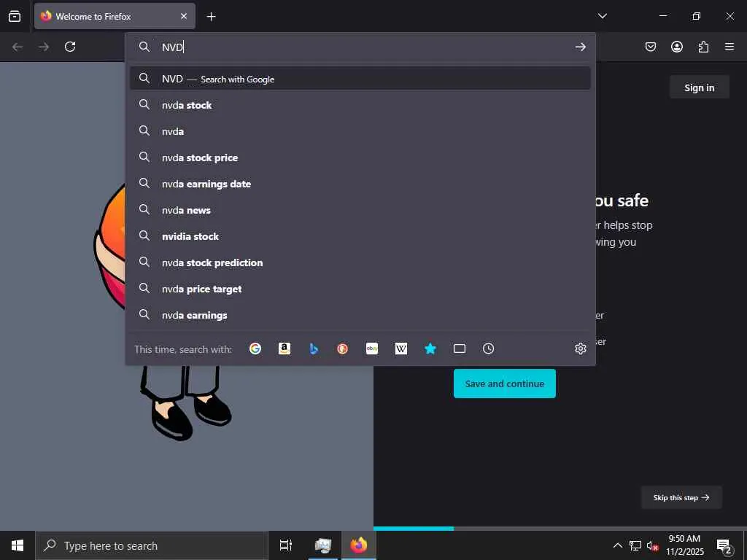Choose the 'nvda stock price' suggestion

(360, 157)
